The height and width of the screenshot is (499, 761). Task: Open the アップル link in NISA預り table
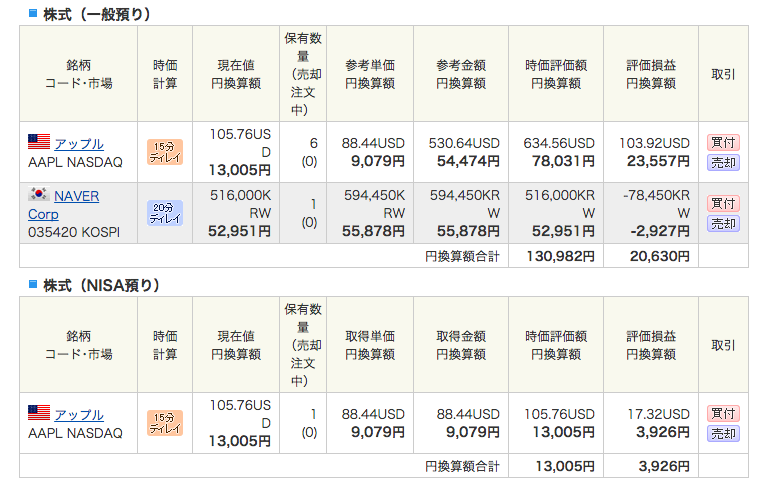click(x=79, y=415)
